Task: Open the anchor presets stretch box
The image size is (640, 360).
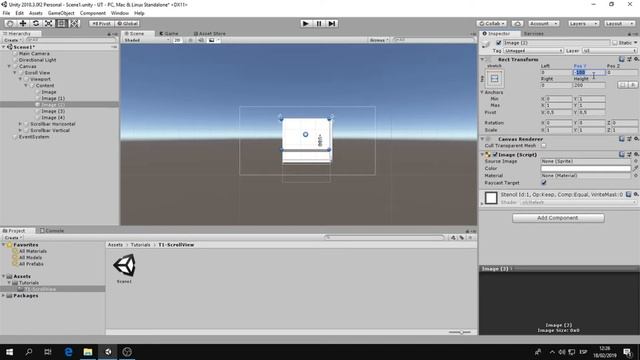Action: point(494,78)
